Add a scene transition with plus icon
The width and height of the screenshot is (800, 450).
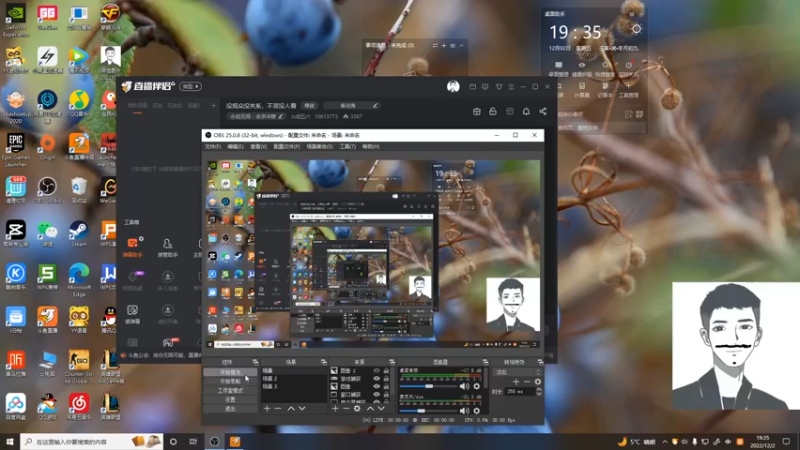tap(516, 382)
